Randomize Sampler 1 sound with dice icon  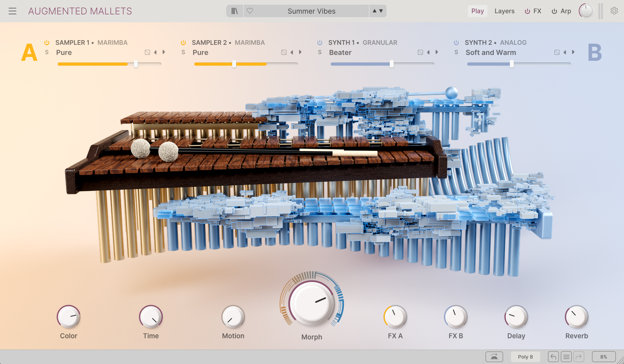pos(147,52)
